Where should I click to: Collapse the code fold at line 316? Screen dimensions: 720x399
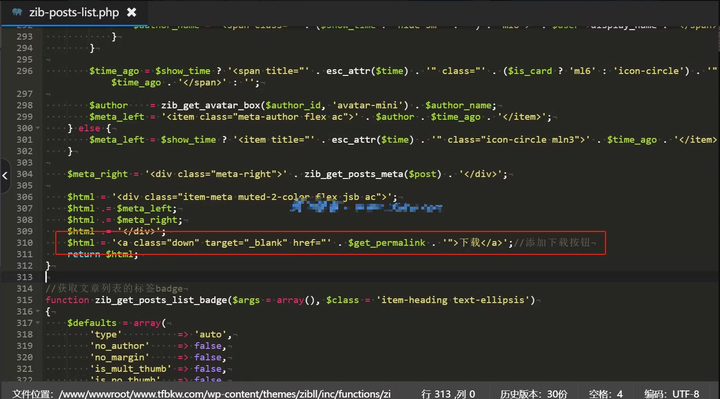[38, 311]
